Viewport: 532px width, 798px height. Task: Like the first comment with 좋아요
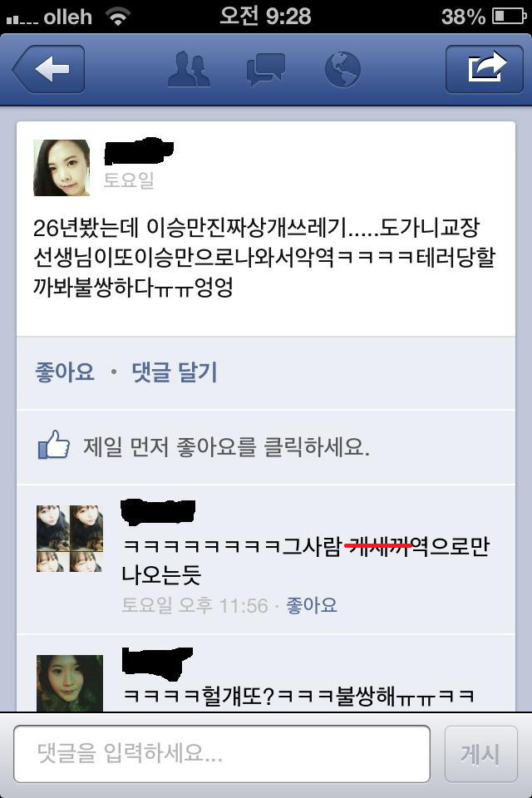click(x=312, y=605)
